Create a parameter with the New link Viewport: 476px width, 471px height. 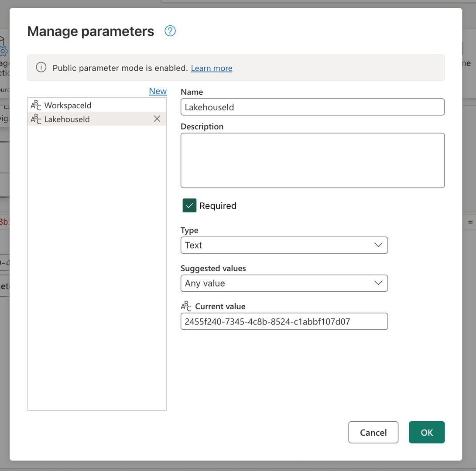tap(158, 91)
